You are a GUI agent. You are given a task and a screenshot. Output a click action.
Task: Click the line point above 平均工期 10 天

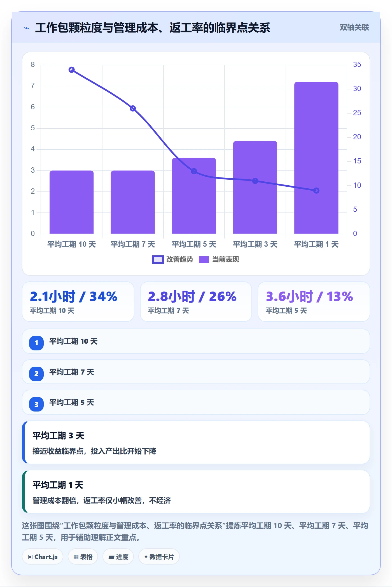coord(72,70)
